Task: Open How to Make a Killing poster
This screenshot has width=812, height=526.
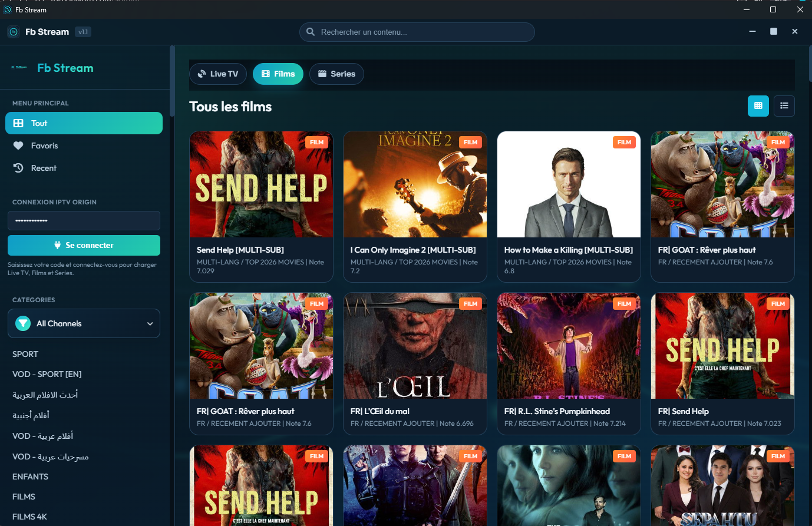Action: (569, 184)
